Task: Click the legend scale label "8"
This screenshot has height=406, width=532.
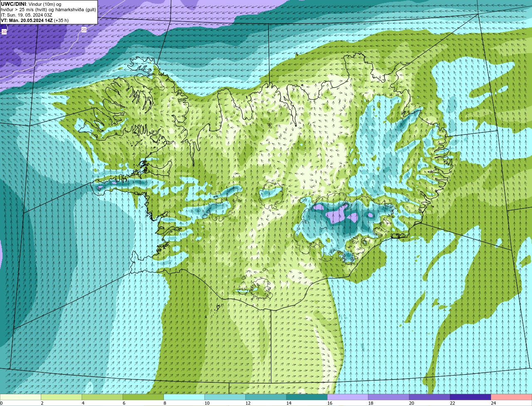Action: point(165,403)
